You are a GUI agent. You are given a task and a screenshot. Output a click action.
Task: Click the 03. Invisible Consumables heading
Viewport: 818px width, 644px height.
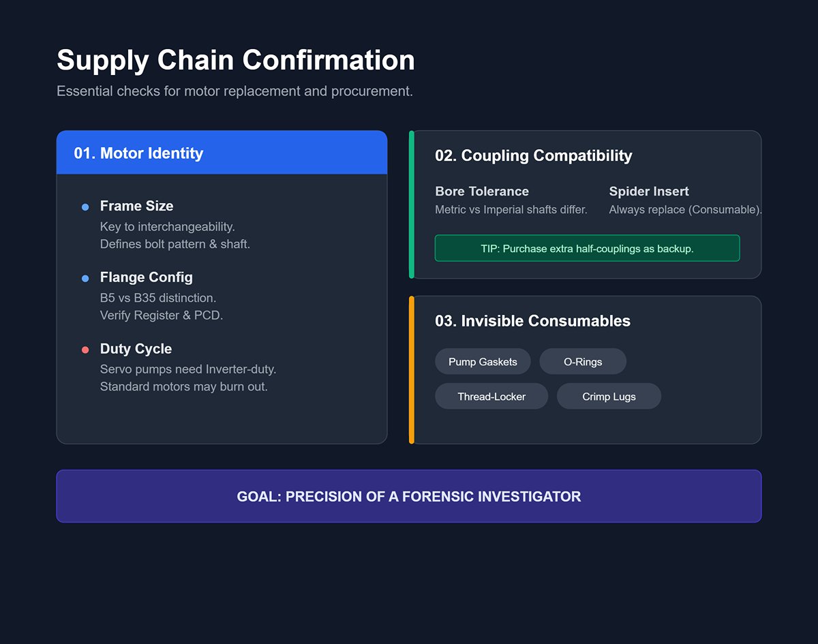(x=532, y=321)
